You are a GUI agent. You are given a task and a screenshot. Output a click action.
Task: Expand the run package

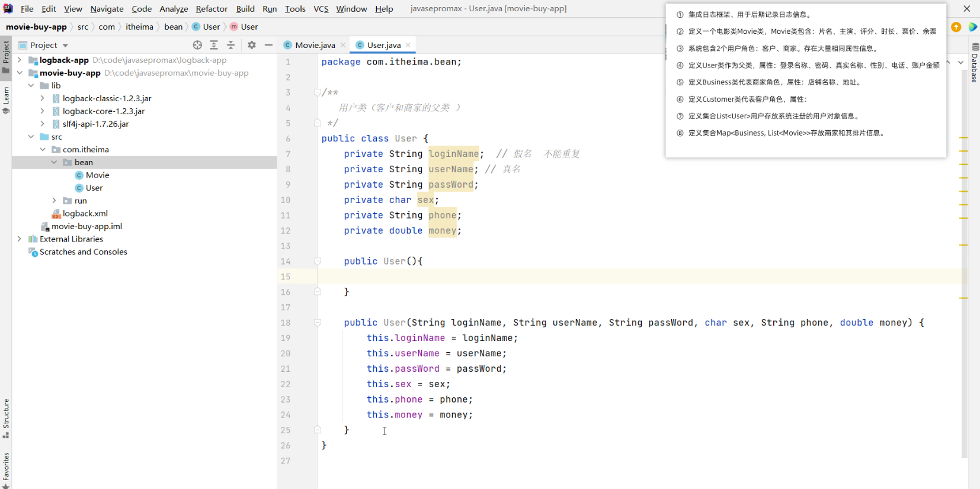54,201
